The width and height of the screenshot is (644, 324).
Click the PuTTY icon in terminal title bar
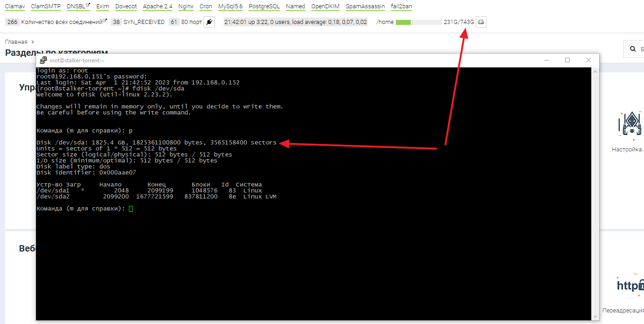pyautogui.click(x=43, y=60)
